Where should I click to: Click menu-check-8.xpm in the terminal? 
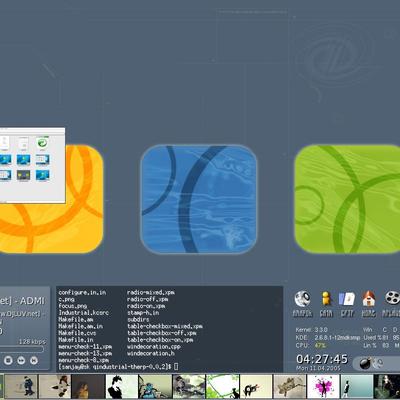coord(83,360)
